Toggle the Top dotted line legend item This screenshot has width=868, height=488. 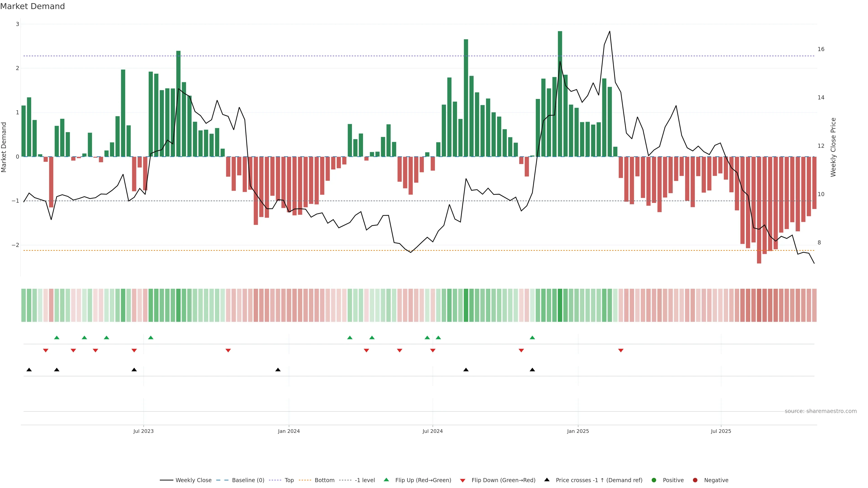pos(289,480)
